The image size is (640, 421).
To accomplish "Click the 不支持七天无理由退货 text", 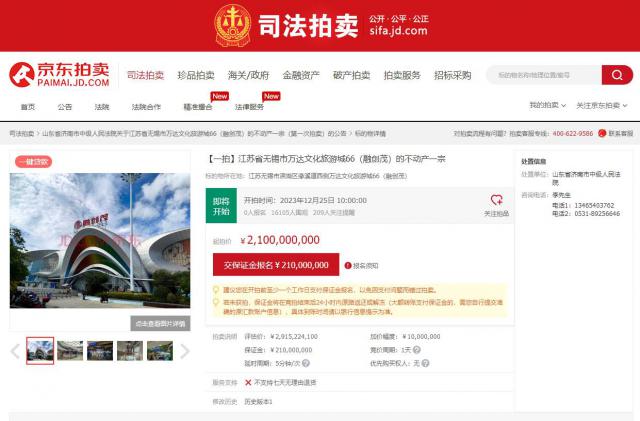I will click(285, 383).
